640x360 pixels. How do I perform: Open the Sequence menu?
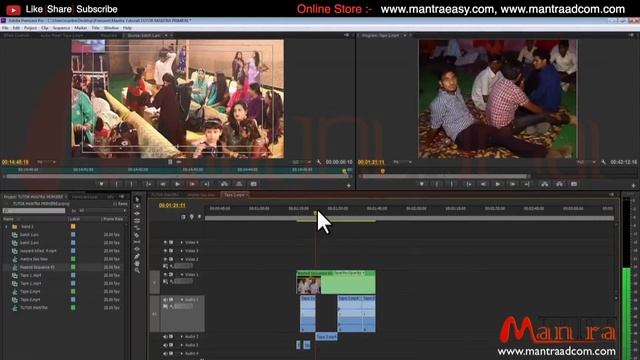click(x=61, y=28)
